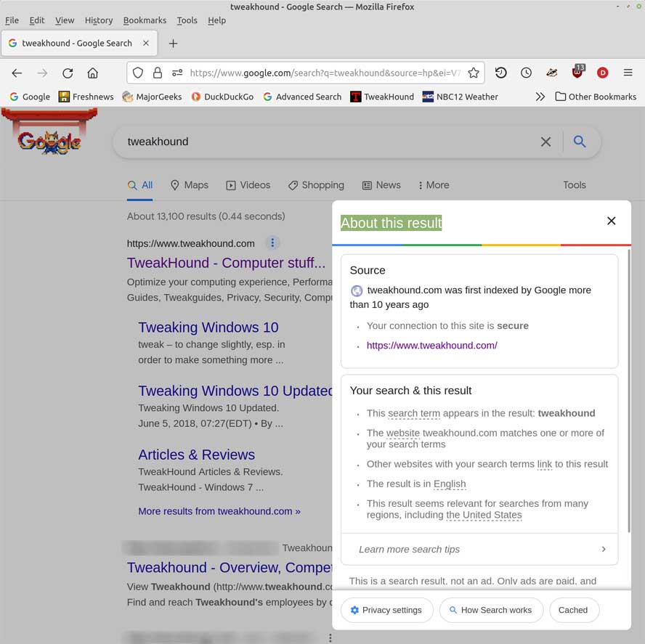Open the Tools menu in menu bar
This screenshot has width=645, height=644.
(x=187, y=20)
